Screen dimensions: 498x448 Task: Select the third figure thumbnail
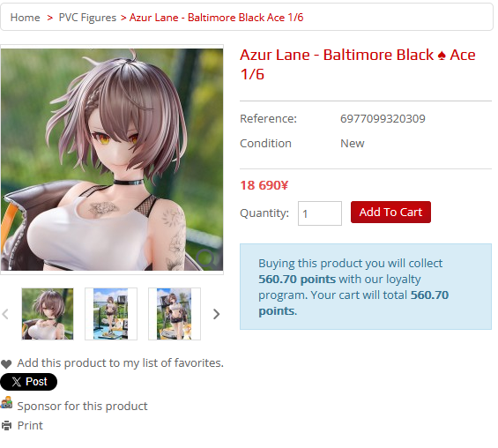coord(175,314)
